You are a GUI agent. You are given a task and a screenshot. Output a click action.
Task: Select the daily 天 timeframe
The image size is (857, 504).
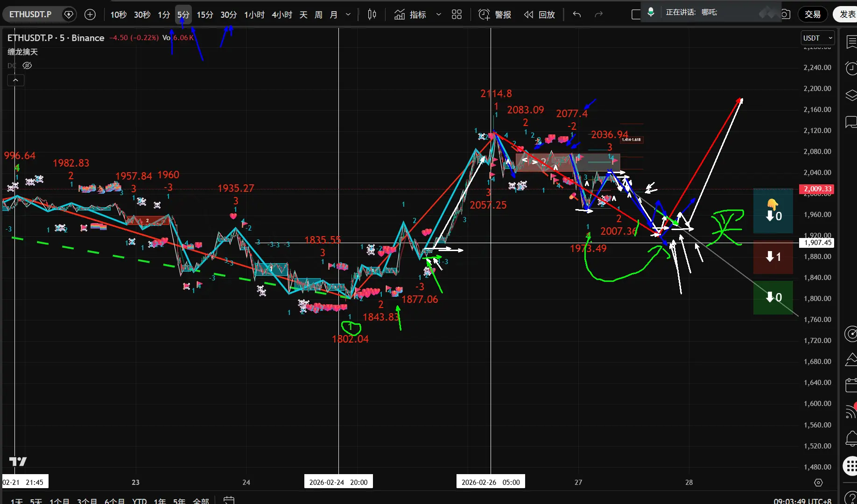coord(303,15)
